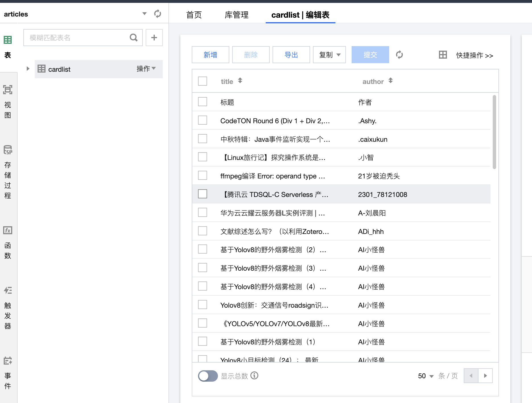Check the ffmpeg编译 Error row checkbox
Screen dimensions: 532x403
point(203,175)
